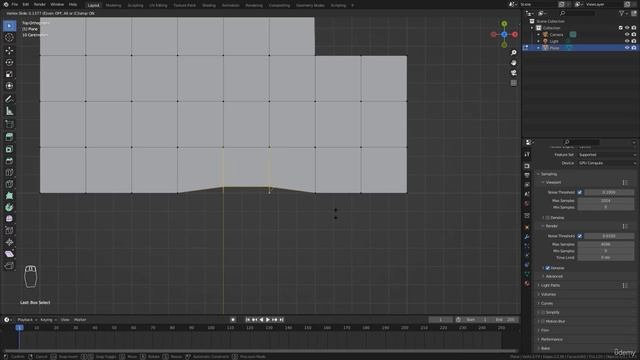Open the Edit menu
Image resolution: width=640 pixels, height=360 pixels.
(26, 4)
